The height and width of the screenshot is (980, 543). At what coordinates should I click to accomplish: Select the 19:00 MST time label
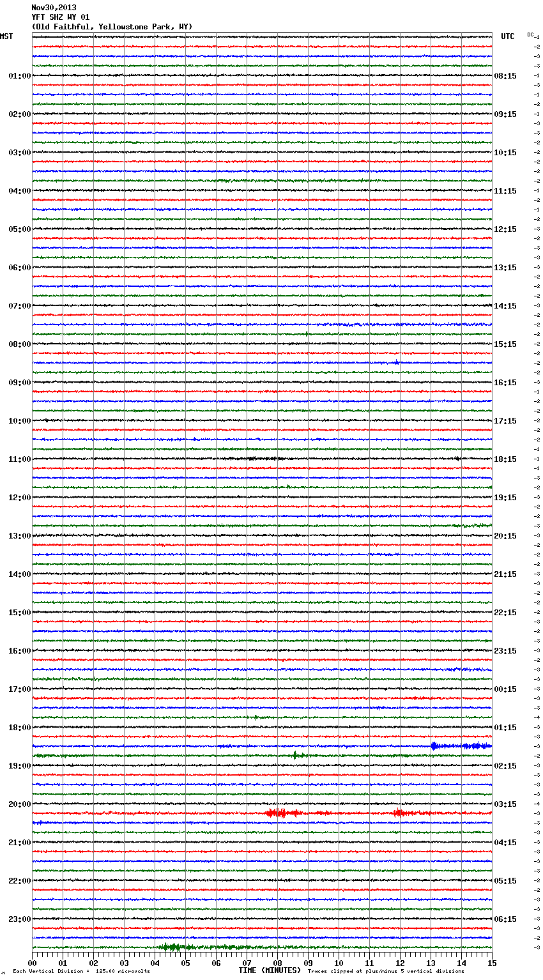click(20, 766)
